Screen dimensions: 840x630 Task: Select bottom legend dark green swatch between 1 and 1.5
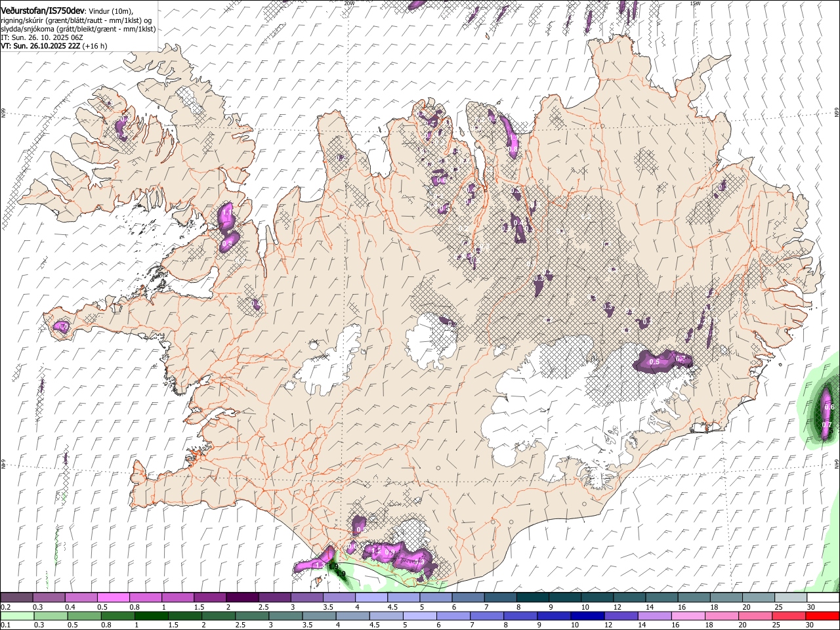[x=151, y=616]
